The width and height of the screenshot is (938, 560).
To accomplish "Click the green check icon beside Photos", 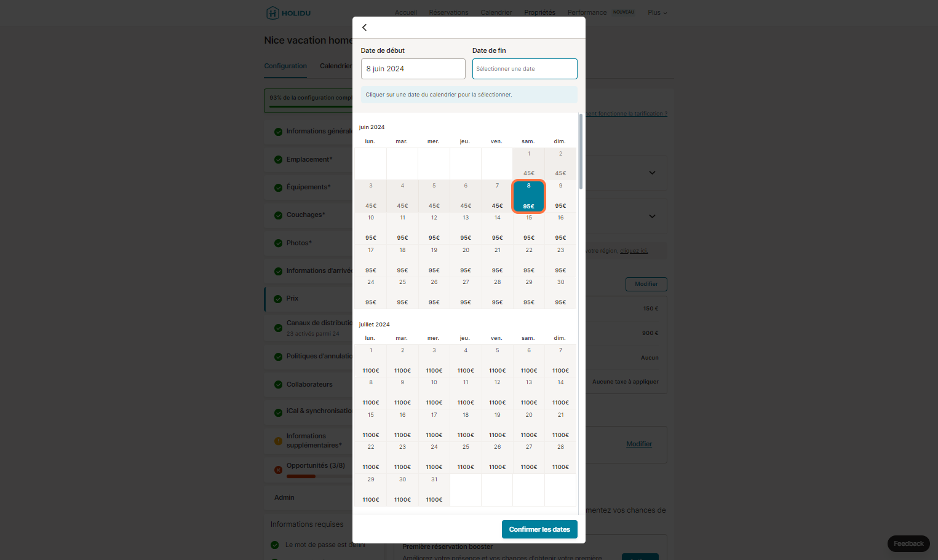I will point(278,243).
